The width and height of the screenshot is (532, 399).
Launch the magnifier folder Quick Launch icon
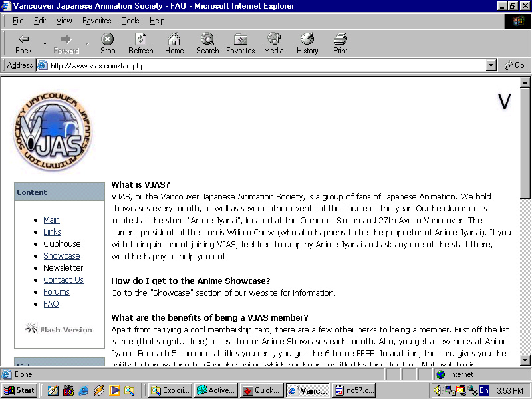(129, 390)
